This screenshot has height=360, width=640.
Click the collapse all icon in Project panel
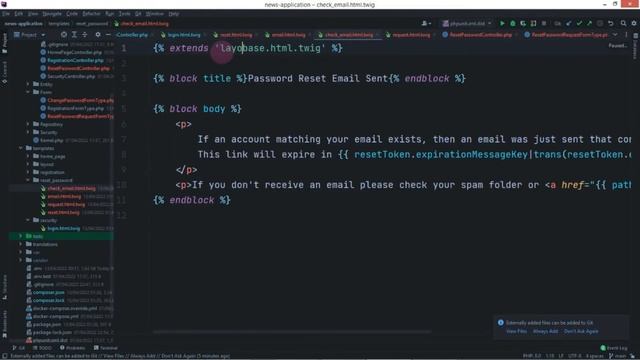pos(84,35)
